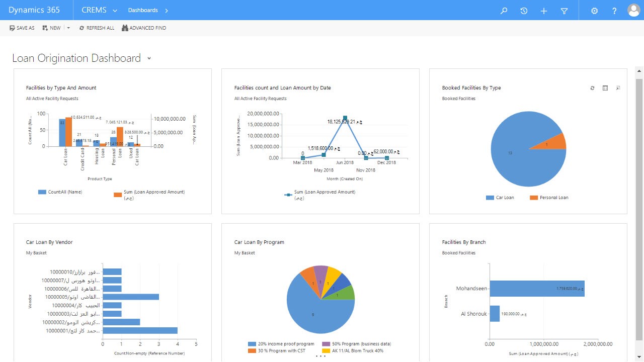
Task: Click the orange Personal Loan legend swatch
Action: pyautogui.click(x=534, y=198)
